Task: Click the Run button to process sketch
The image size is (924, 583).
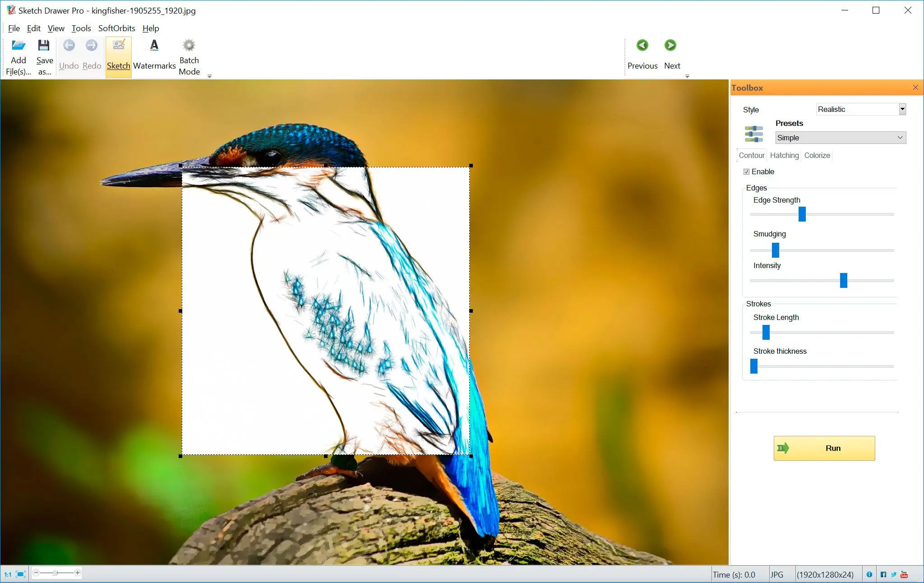Action: click(x=824, y=447)
